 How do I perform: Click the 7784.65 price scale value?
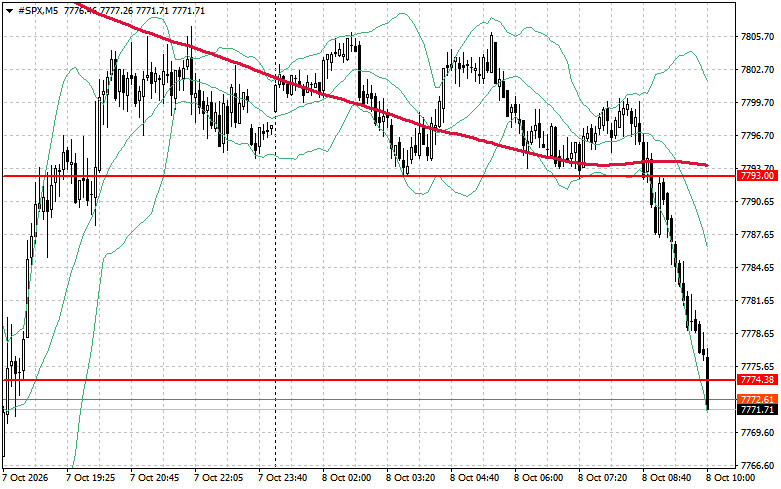(x=757, y=268)
